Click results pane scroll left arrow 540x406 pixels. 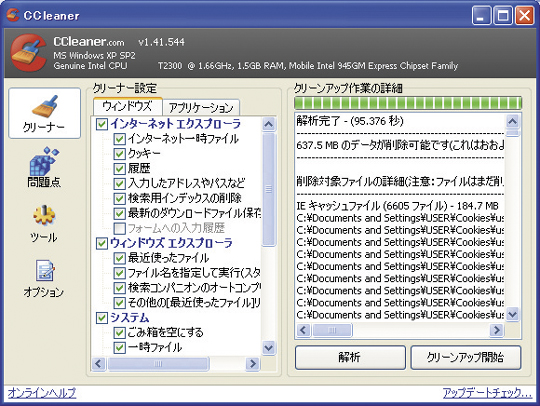click(303, 330)
